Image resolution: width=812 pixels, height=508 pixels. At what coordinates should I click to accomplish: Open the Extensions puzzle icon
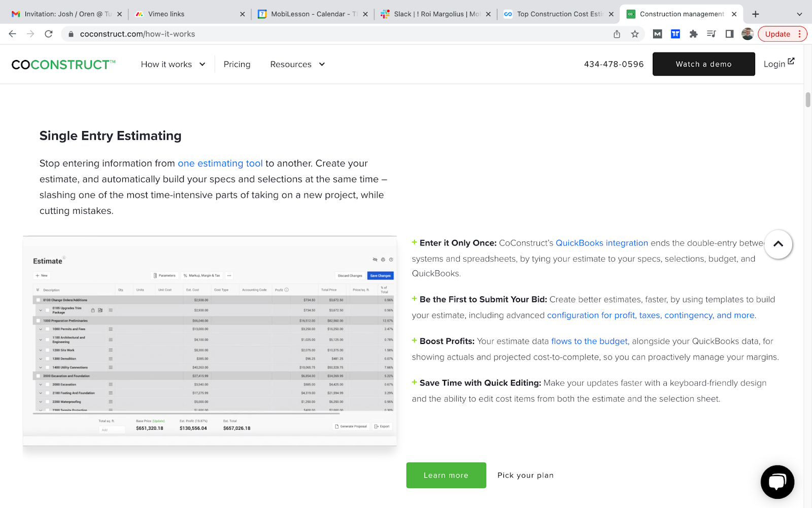click(x=693, y=34)
